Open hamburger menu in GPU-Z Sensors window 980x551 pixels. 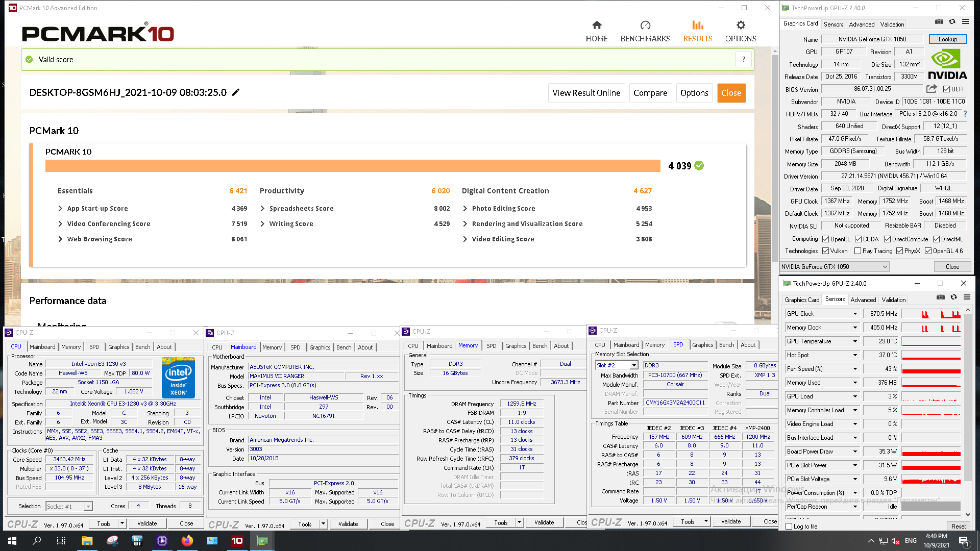pos(967,297)
